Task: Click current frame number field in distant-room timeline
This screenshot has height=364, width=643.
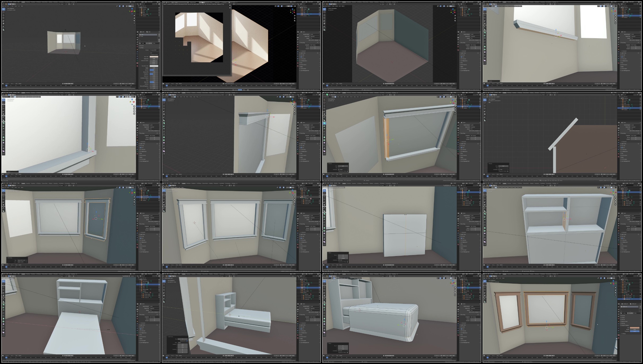Action: 116,84
